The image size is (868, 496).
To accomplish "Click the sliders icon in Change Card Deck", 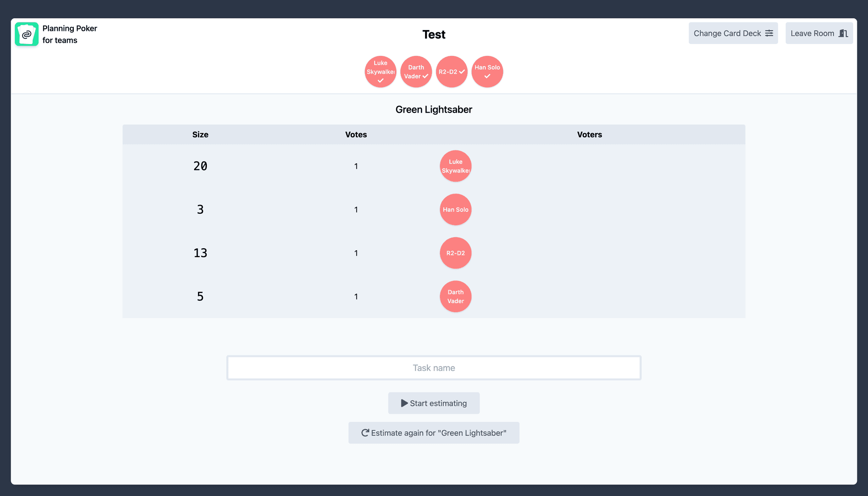I will [769, 33].
